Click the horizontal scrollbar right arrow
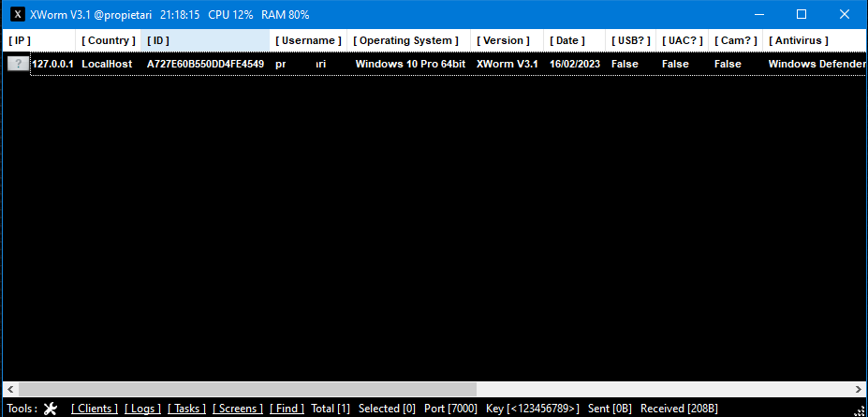Image resolution: width=868 pixels, height=417 pixels. click(x=858, y=389)
